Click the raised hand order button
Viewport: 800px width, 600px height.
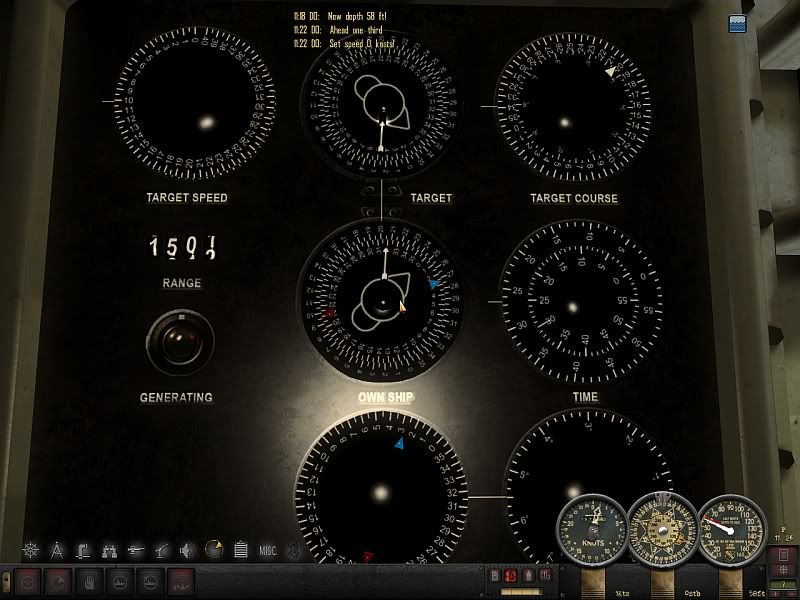(89, 581)
